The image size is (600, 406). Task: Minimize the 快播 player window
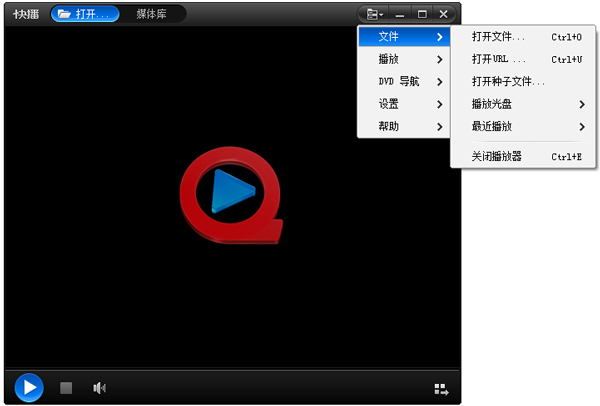point(400,15)
